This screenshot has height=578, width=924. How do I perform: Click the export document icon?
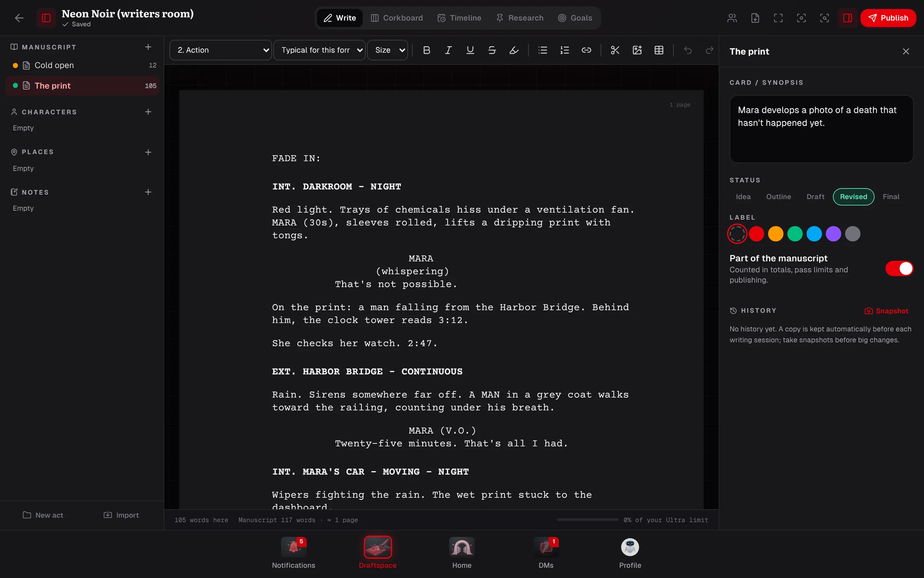click(755, 18)
